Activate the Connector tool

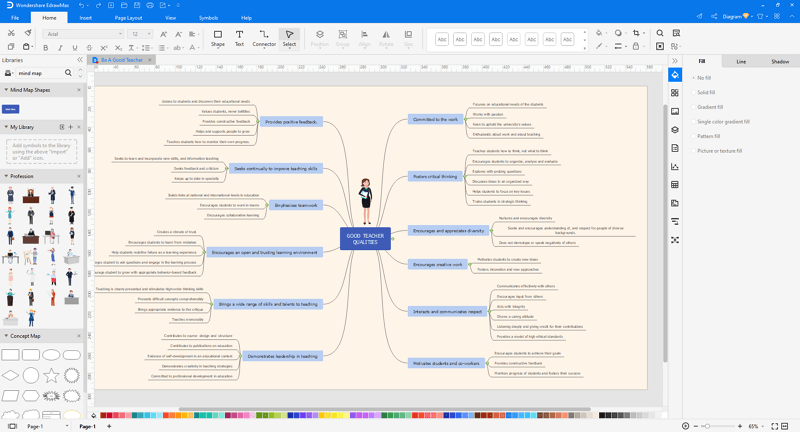tap(264, 38)
